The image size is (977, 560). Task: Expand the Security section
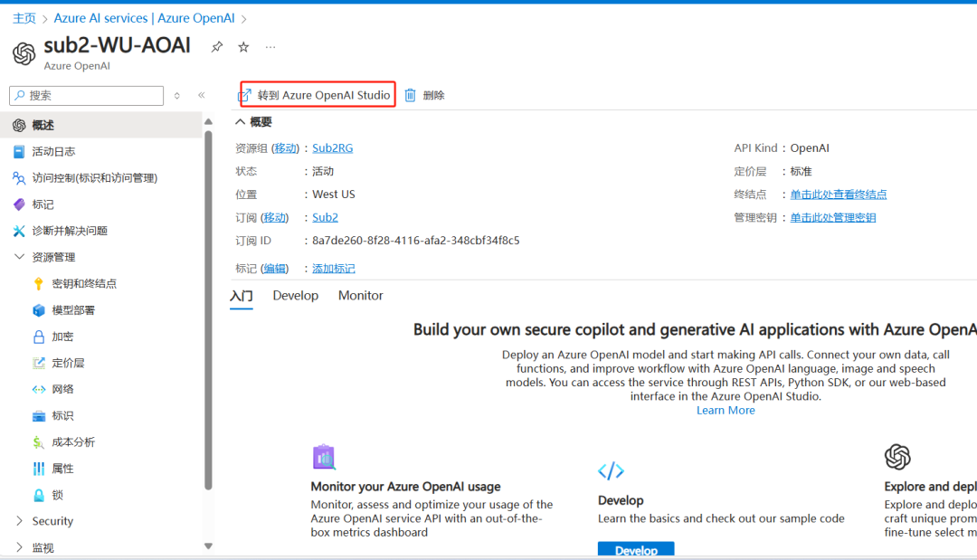coord(19,521)
